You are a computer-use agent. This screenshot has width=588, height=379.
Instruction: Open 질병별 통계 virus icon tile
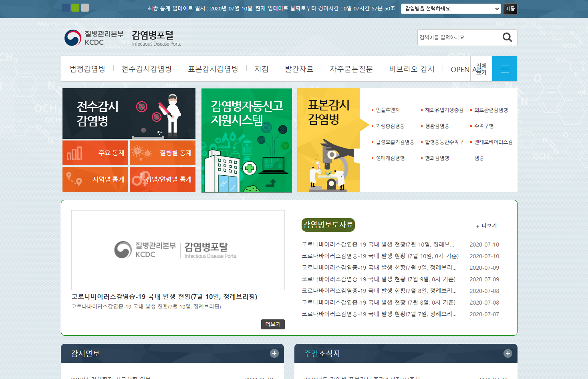163,153
